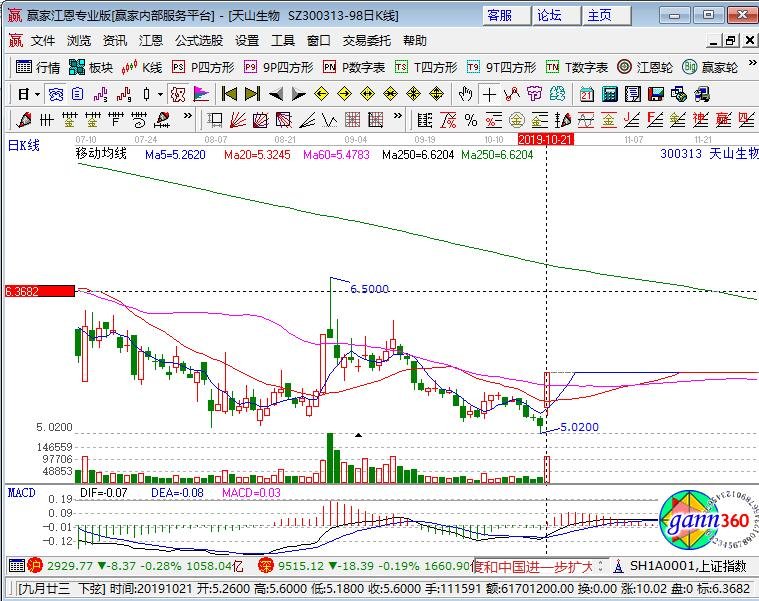Open the 赢家轮 wheel tool
Image resolution: width=759 pixels, height=601 pixels.
(710, 67)
